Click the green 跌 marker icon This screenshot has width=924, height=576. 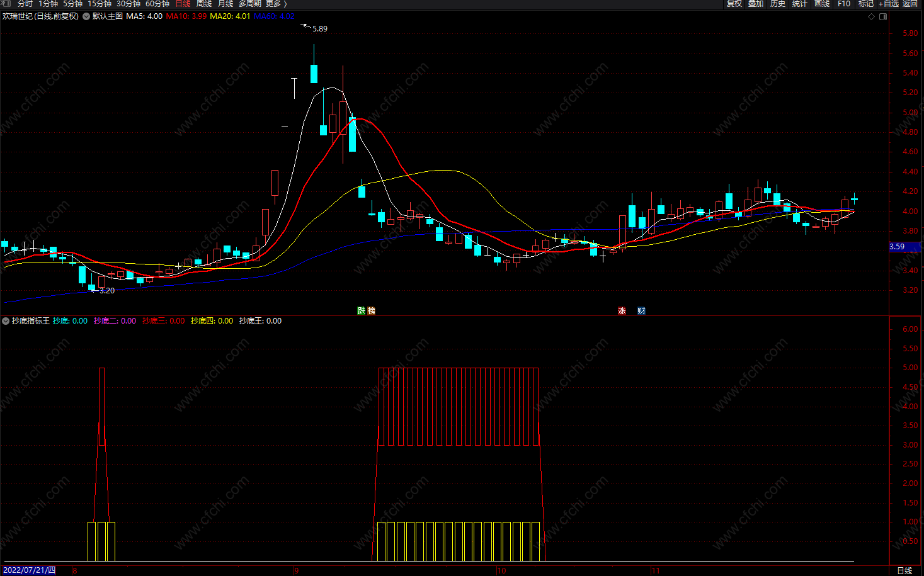pos(362,311)
